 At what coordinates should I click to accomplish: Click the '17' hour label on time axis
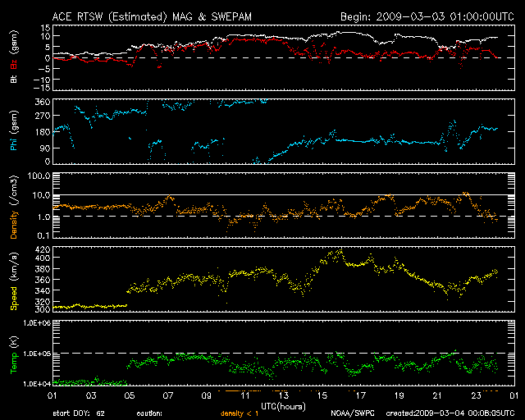[360, 396]
